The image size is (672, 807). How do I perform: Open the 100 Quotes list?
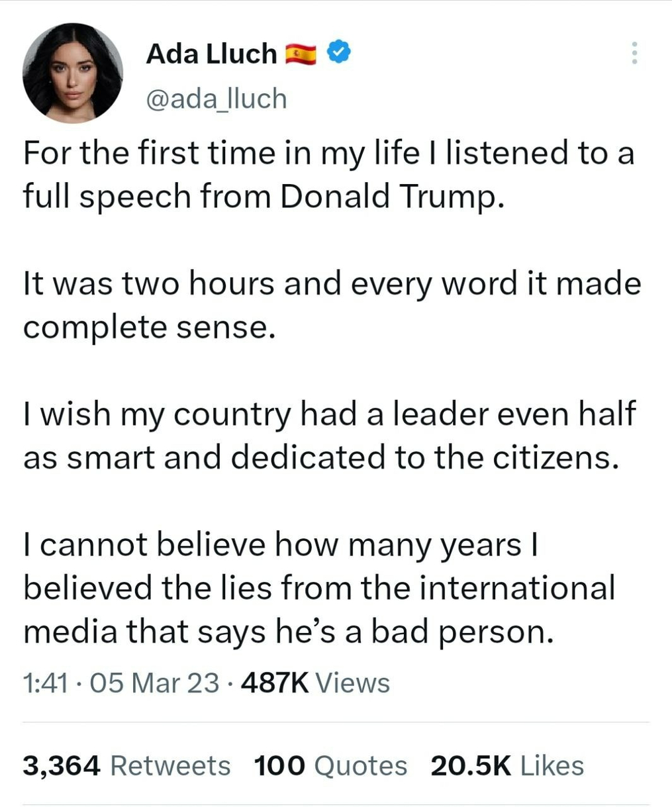click(330, 765)
